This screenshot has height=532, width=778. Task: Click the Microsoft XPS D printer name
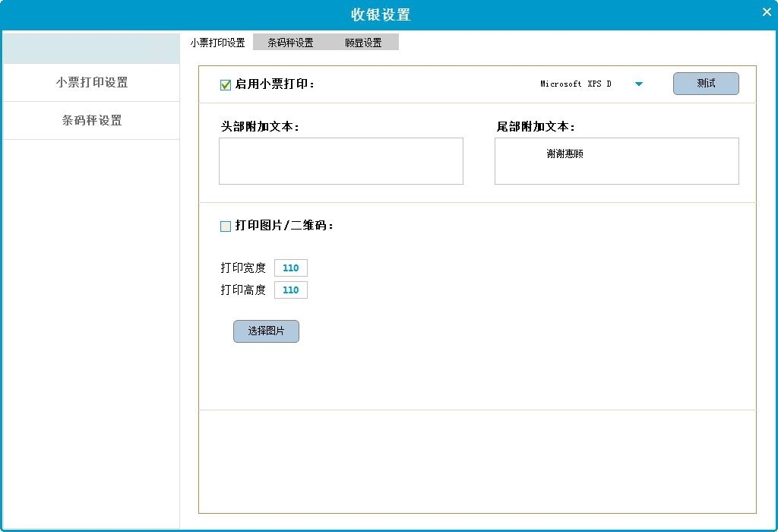(576, 84)
